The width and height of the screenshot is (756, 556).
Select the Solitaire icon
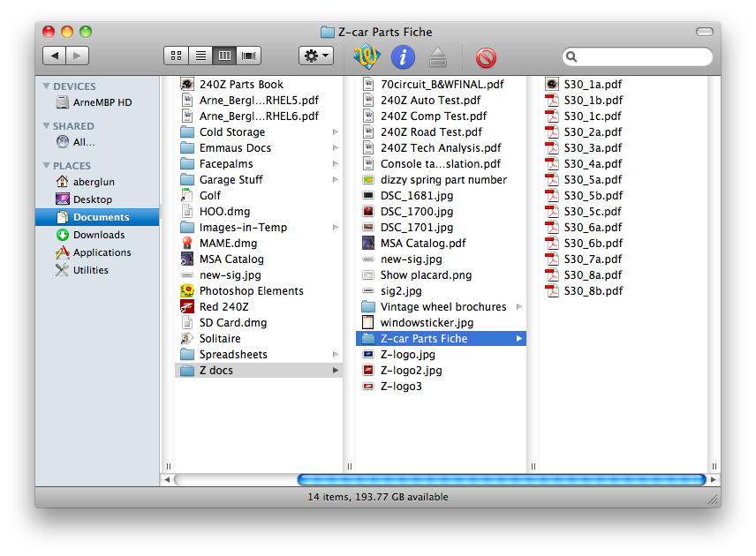(x=187, y=339)
